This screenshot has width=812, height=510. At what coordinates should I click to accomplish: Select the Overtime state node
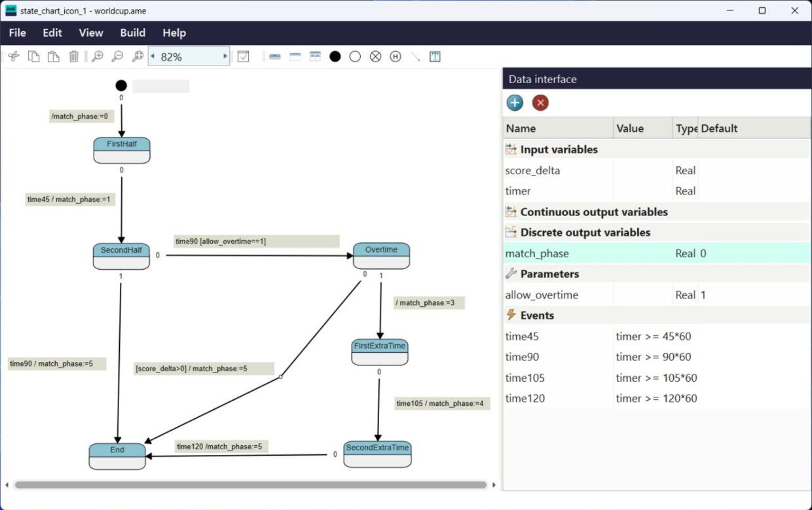[x=381, y=256]
